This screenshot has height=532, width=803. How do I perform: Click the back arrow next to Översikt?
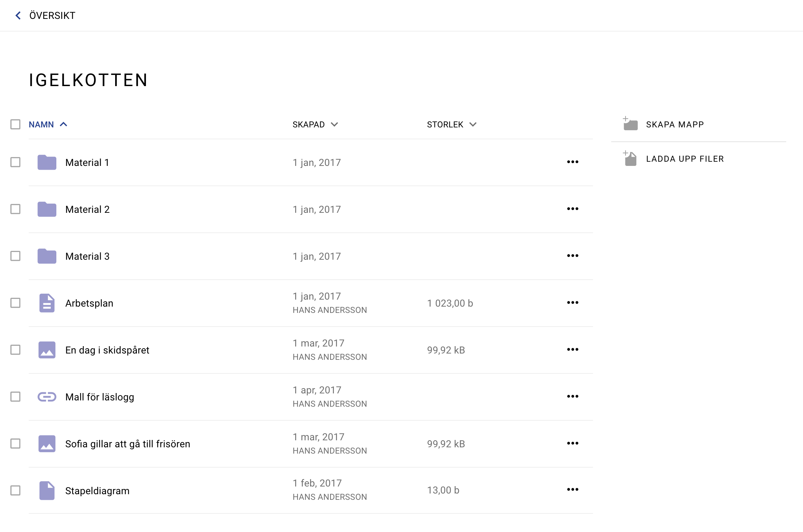pyautogui.click(x=18, y=15)
